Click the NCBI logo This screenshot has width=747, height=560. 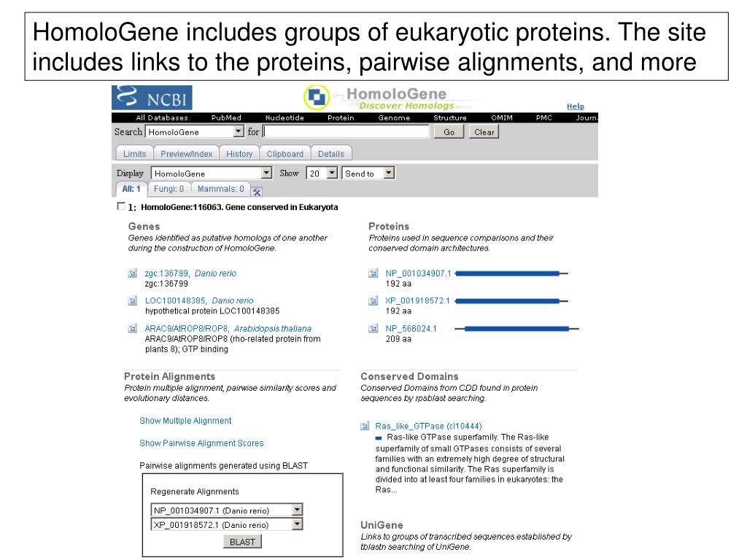(x=152, y=98)
